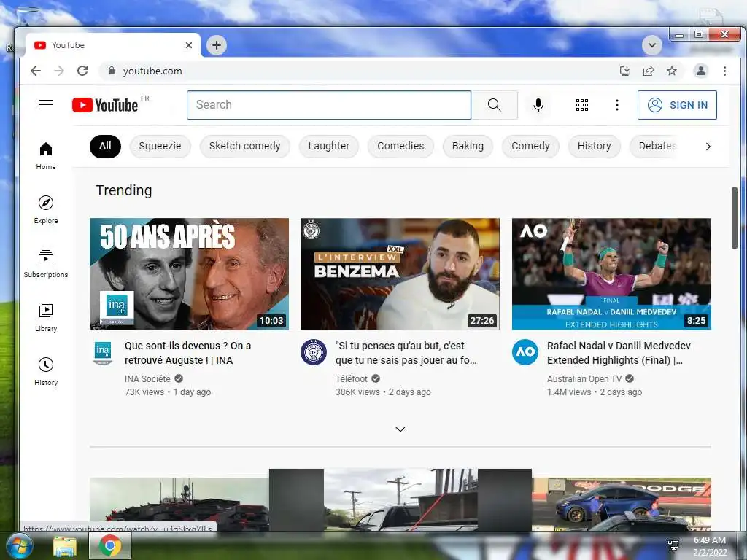This screenshot has height=560, width=747.
Task: Open Subscriptions in the sidebar
Action: click(46, 263)
